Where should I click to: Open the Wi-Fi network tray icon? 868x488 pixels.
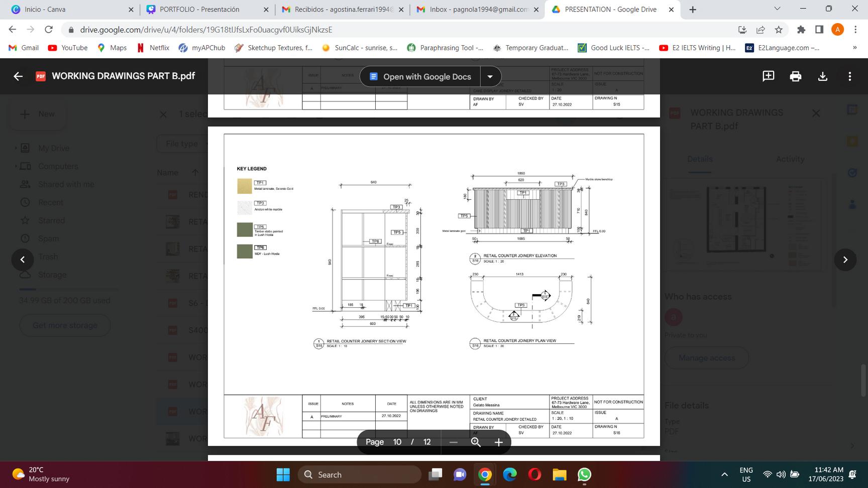pos(767,474)
